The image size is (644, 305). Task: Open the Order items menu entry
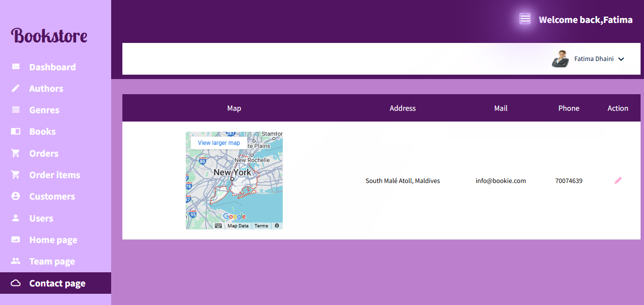[x=54, y=175]
